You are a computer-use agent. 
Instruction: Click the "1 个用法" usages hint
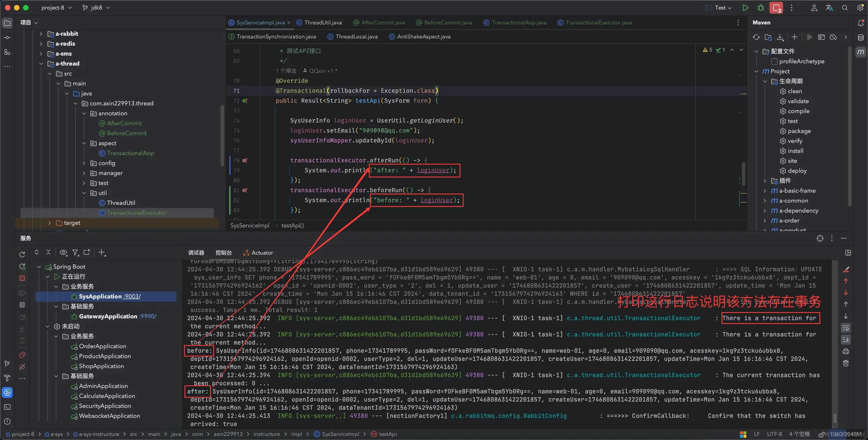tap(286, 71)
